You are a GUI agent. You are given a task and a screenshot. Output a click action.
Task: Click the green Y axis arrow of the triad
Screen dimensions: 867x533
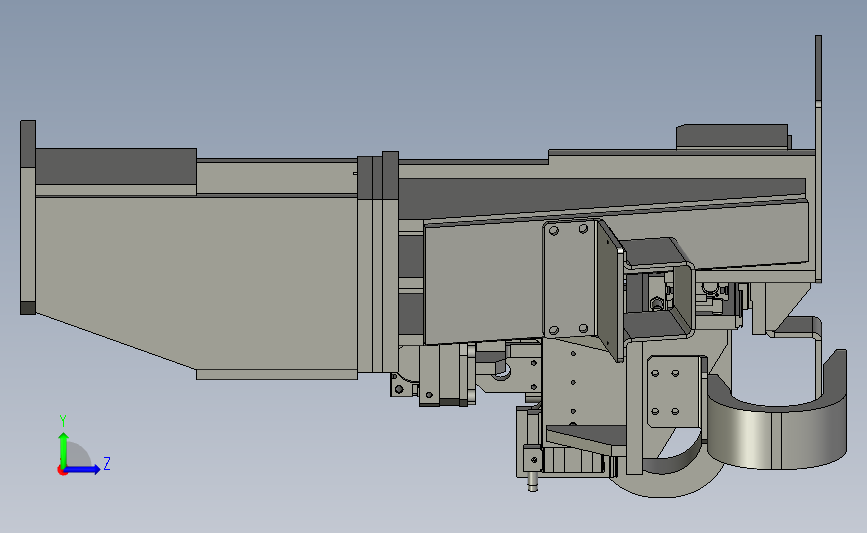[x=64, y=449]
